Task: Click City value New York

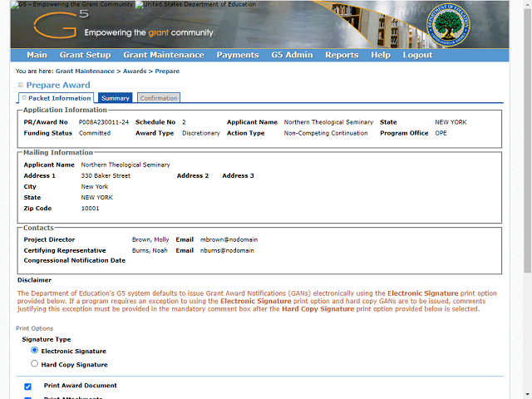Action: pos(95,186)
